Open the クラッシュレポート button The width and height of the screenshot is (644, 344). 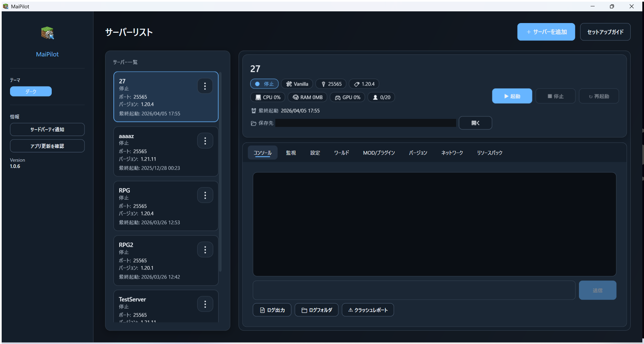368,310
